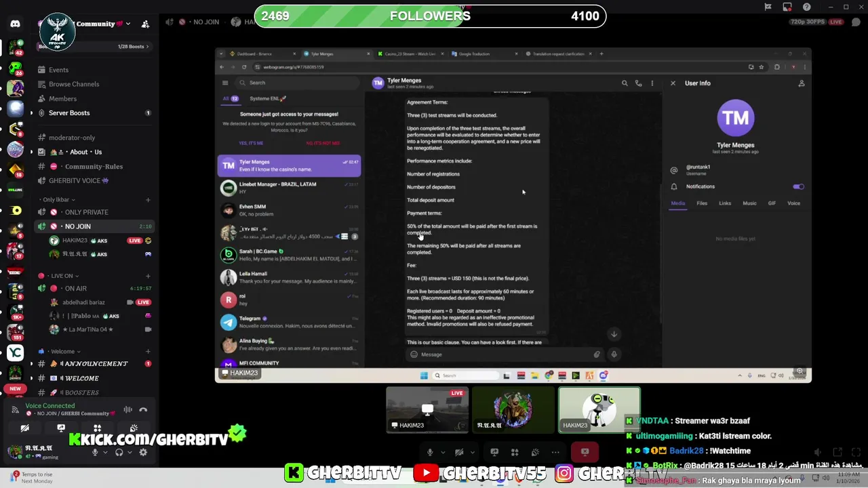868x488 pixels.
Task: Click the scroll-to-bottom arrow in the shared chat
Action: click(614, 334)
